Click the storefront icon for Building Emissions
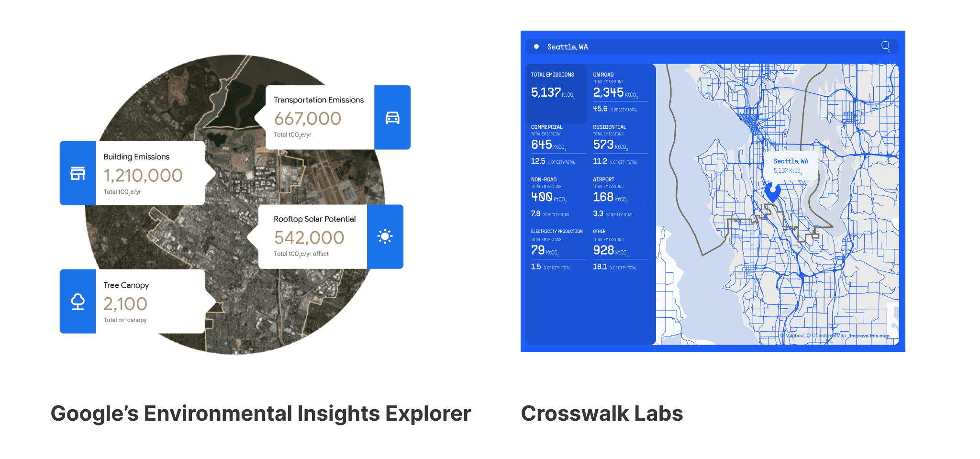The height and width of the screenshot is (459, 980). [x=78, y=173]
